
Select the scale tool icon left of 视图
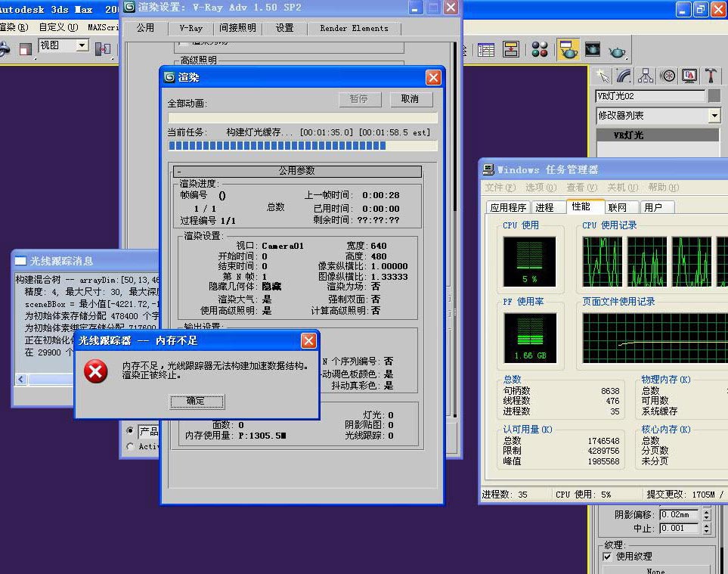(x=26, y=48)
